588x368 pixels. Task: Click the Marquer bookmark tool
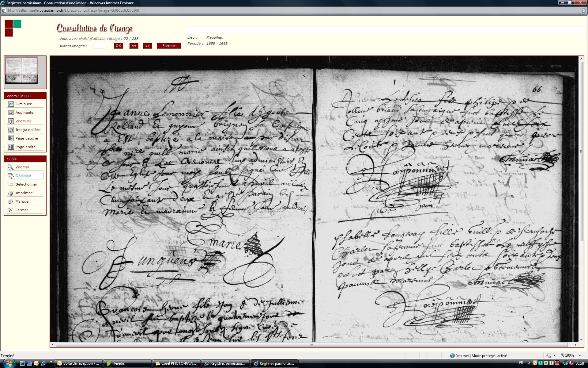(x=11, y=202)
